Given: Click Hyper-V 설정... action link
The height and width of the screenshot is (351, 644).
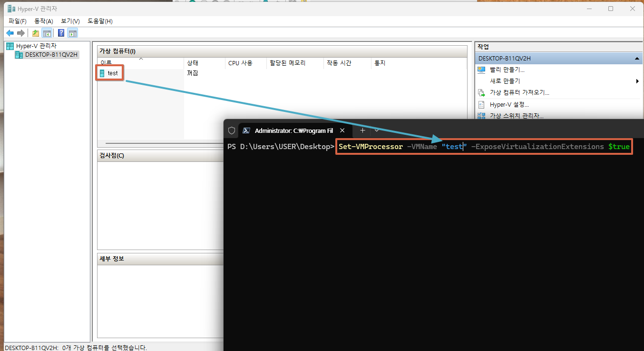Looking at the screenshot, I should click(x=509, y=104).
